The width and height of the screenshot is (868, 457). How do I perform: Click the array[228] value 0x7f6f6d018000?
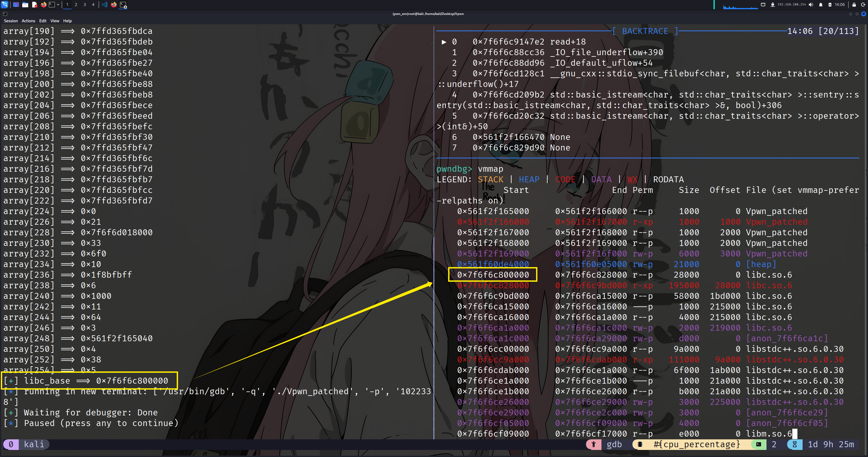(117, 233)
